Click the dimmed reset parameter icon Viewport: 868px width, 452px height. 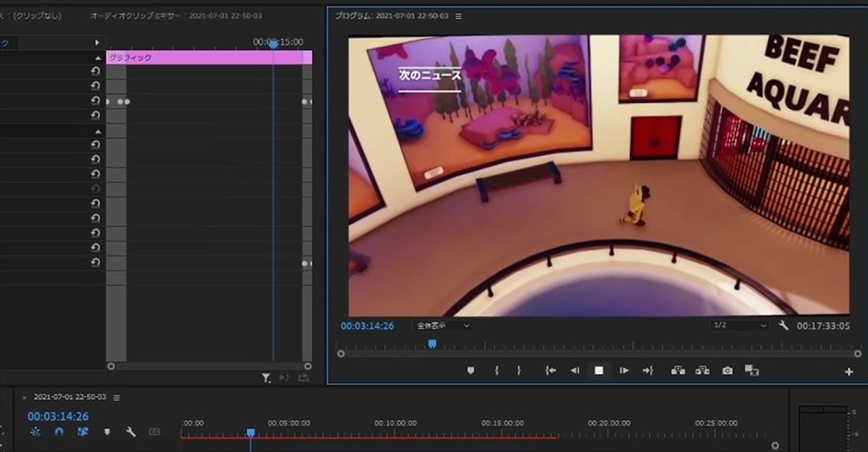(95, 189)
